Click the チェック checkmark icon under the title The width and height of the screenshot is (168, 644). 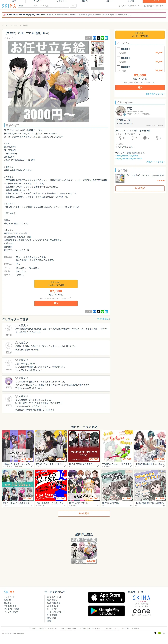pos(5,38)
